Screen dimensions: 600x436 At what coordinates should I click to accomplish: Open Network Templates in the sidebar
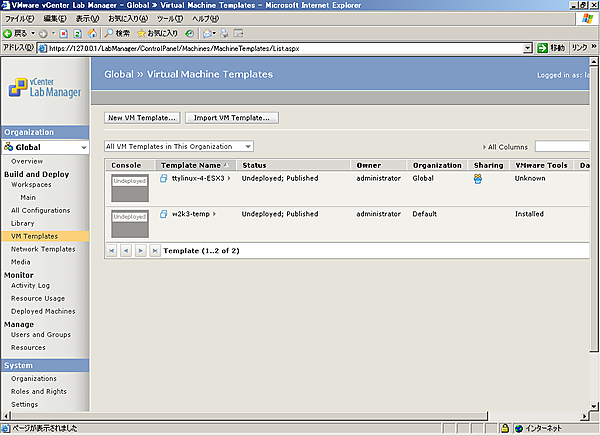(43, 249)
